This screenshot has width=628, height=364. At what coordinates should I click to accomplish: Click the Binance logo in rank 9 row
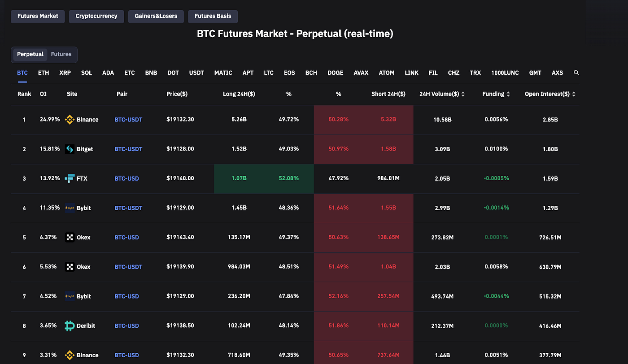pos(70,355)
